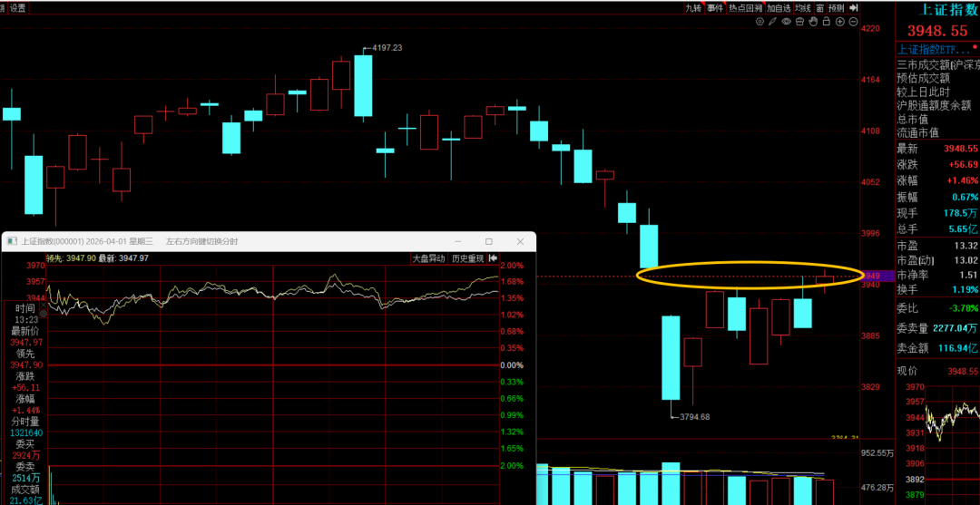Open the 九转 indicator tab
980x505 pixels.
click(x=694, y=8)
